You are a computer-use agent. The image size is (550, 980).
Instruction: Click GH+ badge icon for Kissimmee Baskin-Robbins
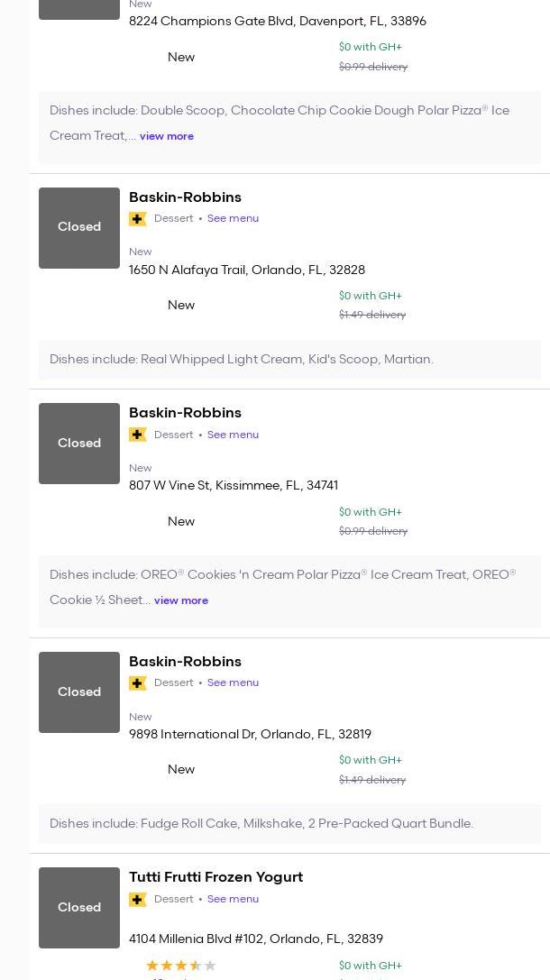(x=138, y=435)
